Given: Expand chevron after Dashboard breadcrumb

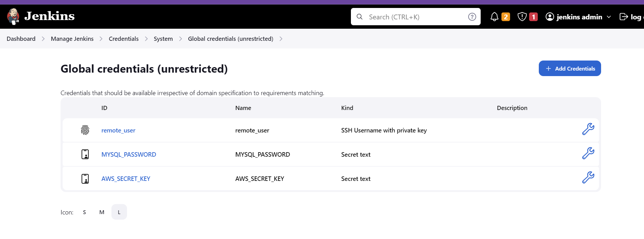Looking at the screenshot, I should (x=43, y=39).
